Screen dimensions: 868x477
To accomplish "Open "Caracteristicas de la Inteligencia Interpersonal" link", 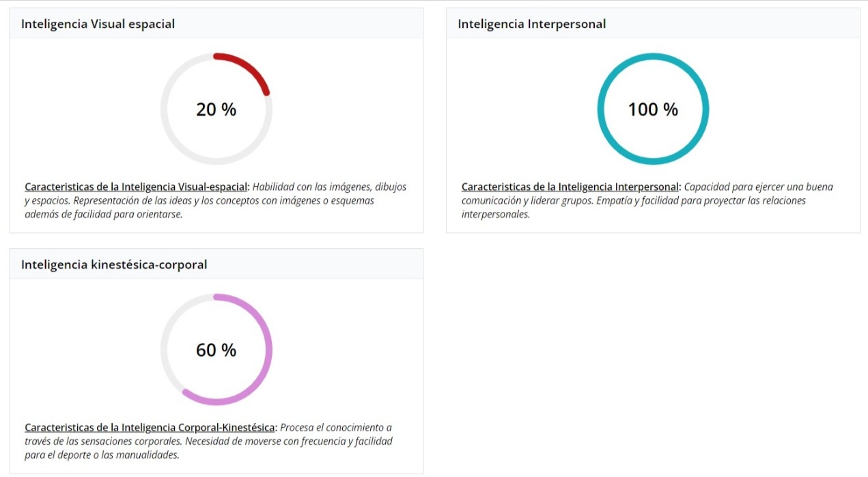I will (x=570, y=187).
